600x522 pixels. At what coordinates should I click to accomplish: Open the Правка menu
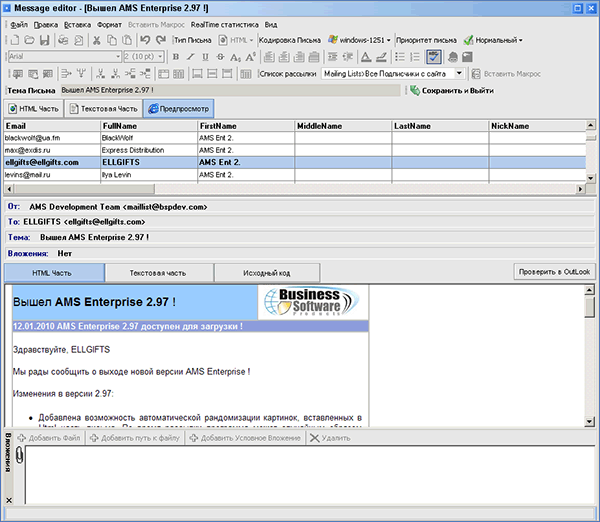(46, 25)
